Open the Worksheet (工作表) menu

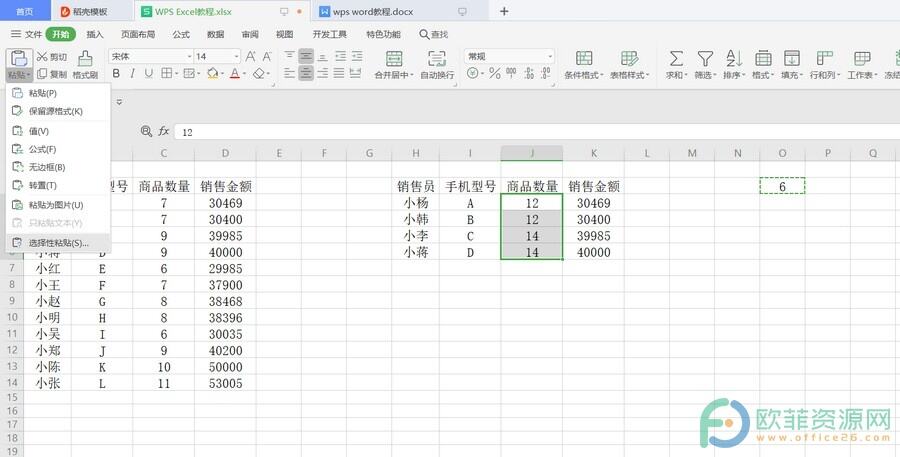click(862, 65)
